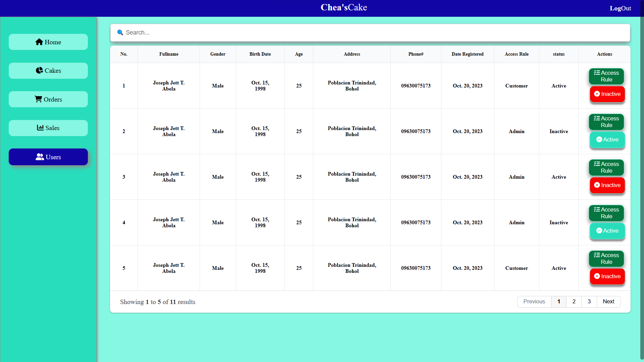Click the Chea'sCake title
644x362 pixels.
pyautogui.click(x=344, y=7)
